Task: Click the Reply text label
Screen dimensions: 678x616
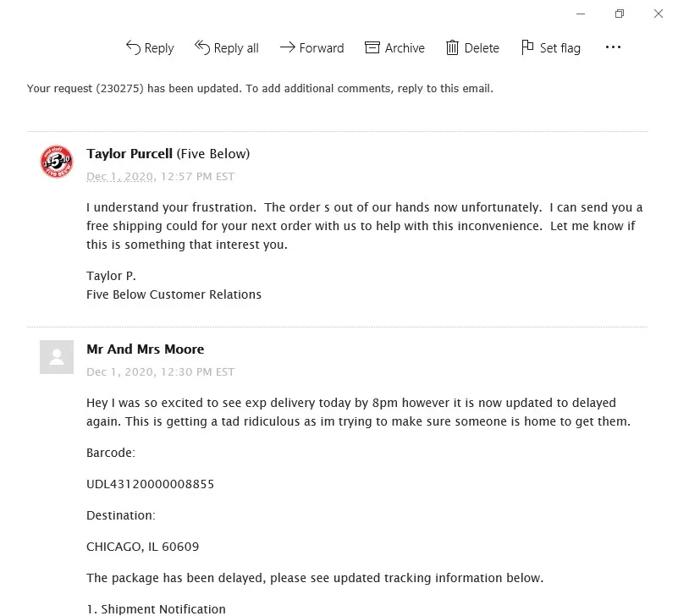Action: point(159,48)
